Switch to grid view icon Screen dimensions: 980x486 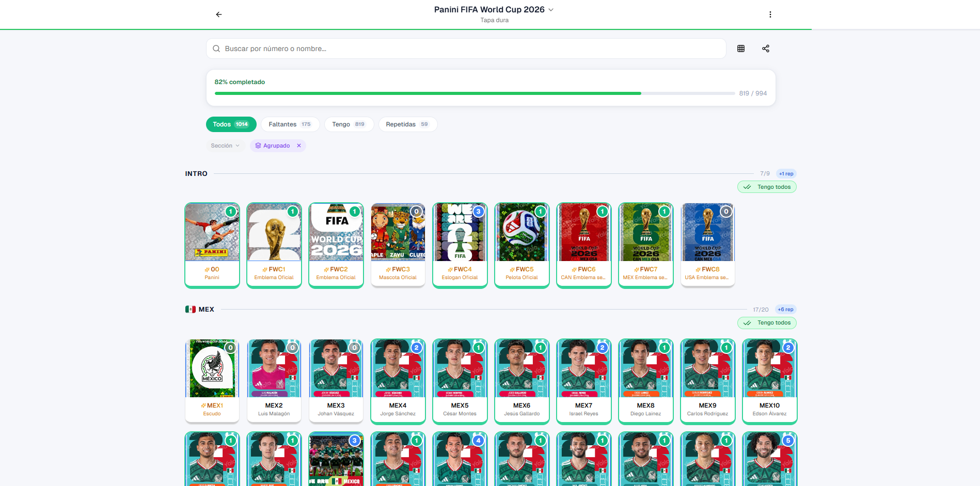click(x=741, y=48)
